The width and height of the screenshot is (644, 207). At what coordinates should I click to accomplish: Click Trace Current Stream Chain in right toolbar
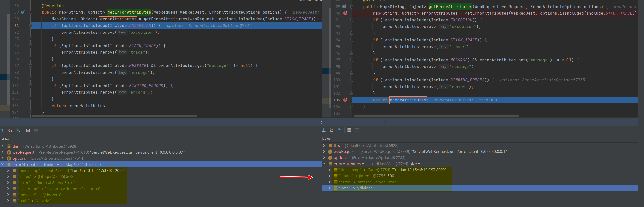click(x=357, y=130)
